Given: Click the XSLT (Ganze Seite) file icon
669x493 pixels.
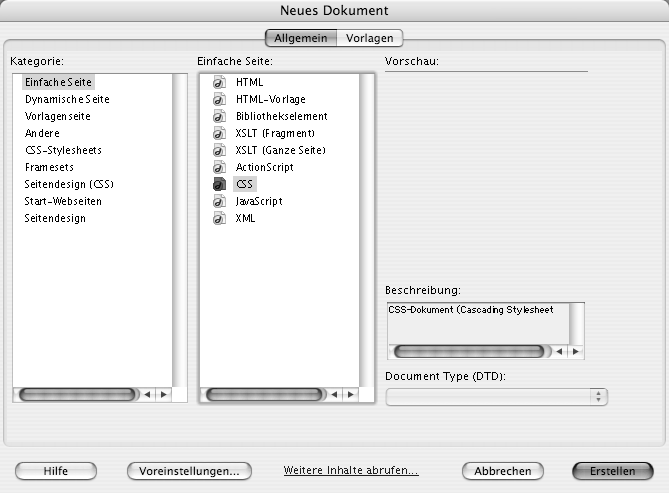Looking at the screenshot, I should pos(219,150).
